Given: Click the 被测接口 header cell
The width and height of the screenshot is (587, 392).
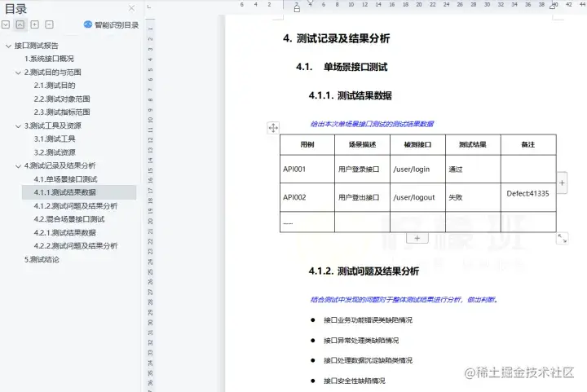Looking at the screenshot, I should (417, 145).
